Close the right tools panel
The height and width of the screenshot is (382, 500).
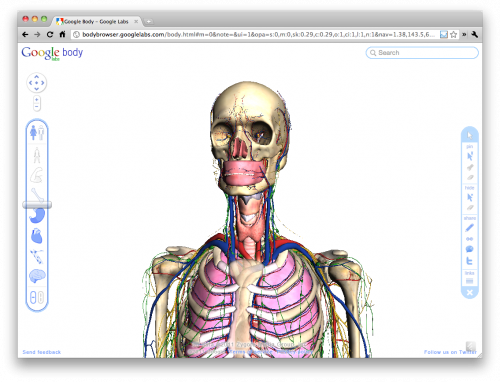[x=470, y=293]
